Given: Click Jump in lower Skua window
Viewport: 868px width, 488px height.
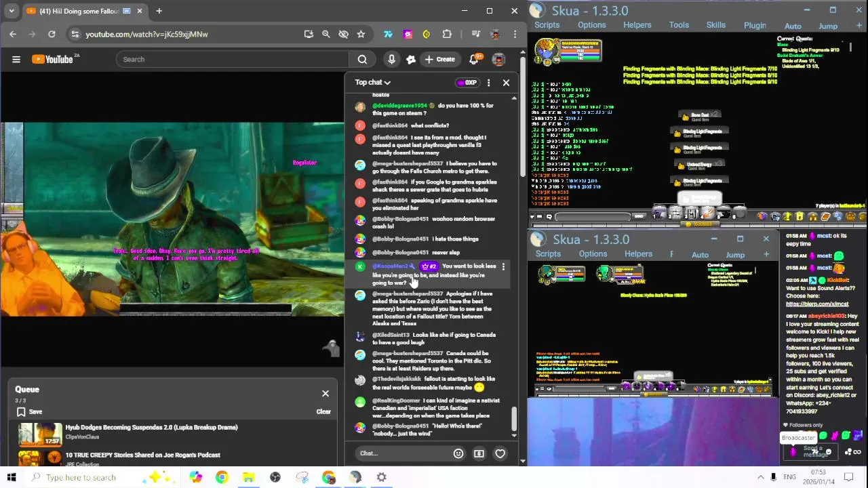Looking at the screenshot, I should point(735,255).
